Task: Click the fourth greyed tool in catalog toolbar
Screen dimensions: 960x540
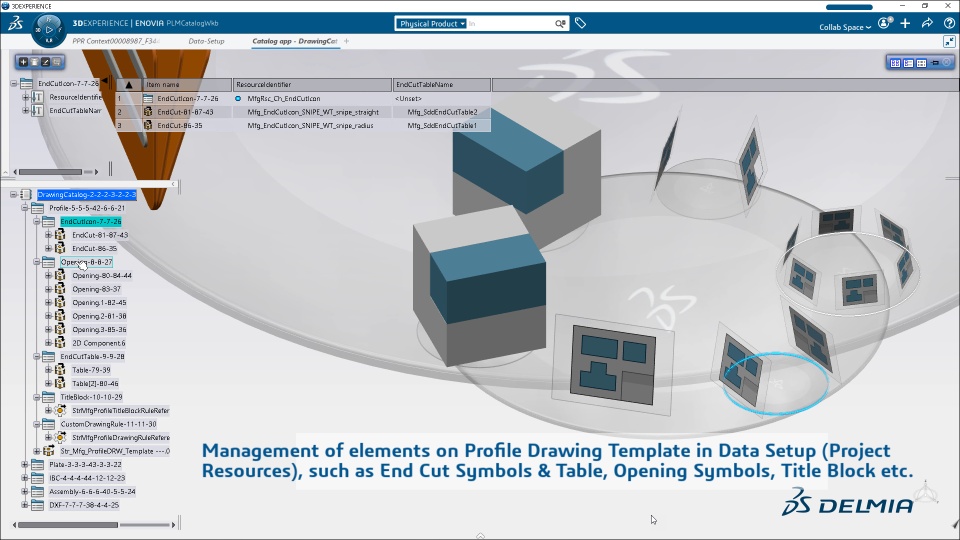Action: point(56,62)
